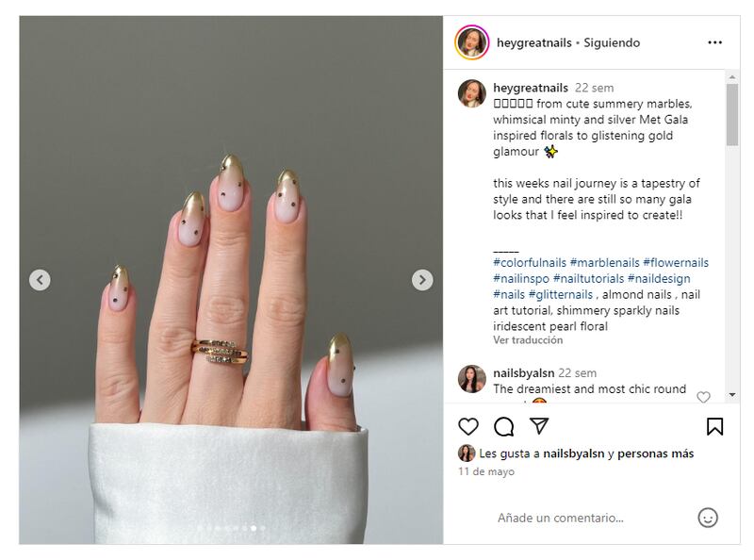Click the #marblenails hashtag
Screen dimensions: 754x560
pos(604,263)
